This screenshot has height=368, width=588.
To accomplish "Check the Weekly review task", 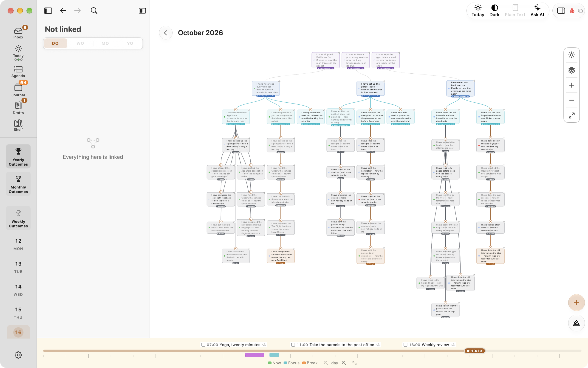I will click(405, 345).
